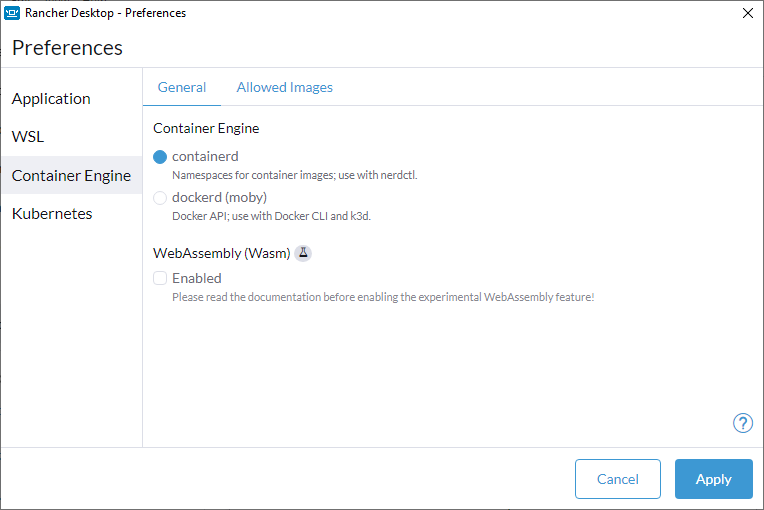
Task: Click the Container Engine section heading
Action: pos(206,128)
